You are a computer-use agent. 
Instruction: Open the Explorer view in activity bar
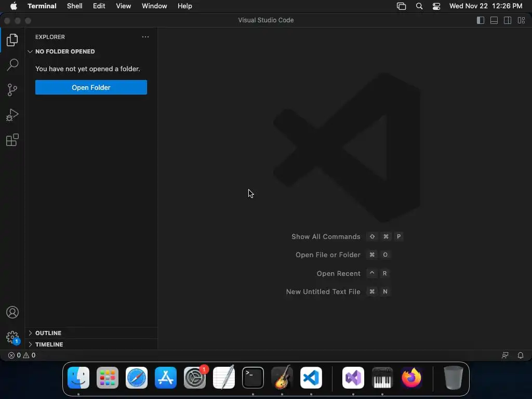pos(12,40)
